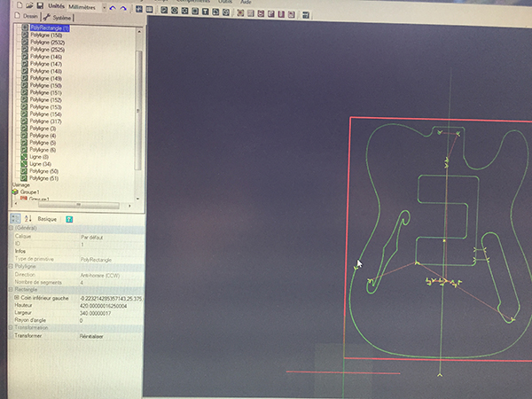The width and height of the screenshot is (532, 399).
Task: Switch to the Système tab
Action: click(x=58, y=18)
